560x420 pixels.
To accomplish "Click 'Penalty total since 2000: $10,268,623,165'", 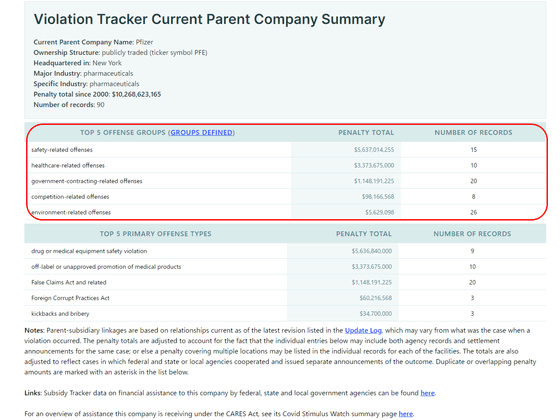I will pos(97,94).
